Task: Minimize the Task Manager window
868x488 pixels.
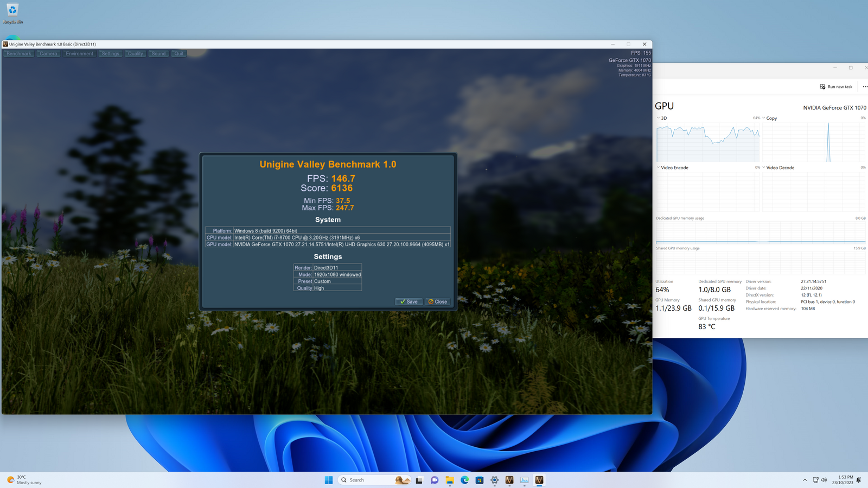Action: coord(835,68)
